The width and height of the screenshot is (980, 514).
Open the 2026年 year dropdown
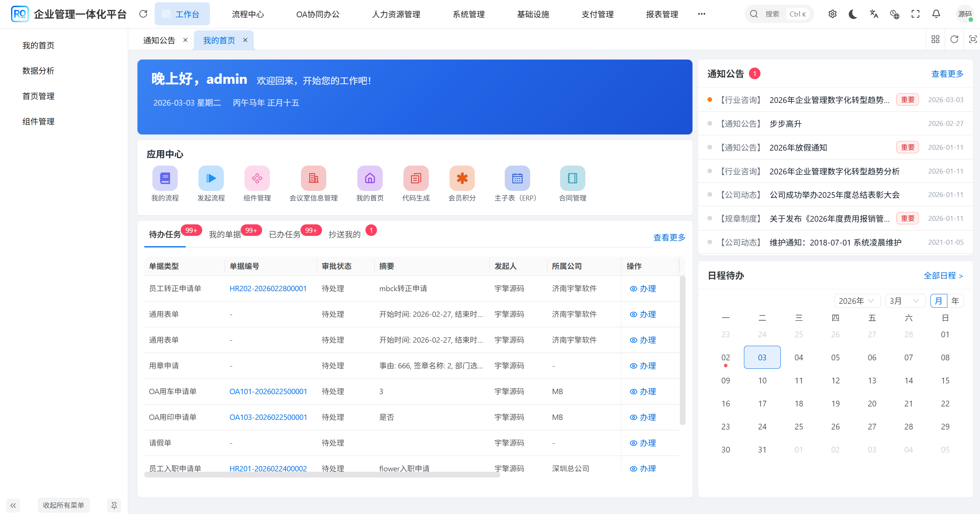point(857,301)
